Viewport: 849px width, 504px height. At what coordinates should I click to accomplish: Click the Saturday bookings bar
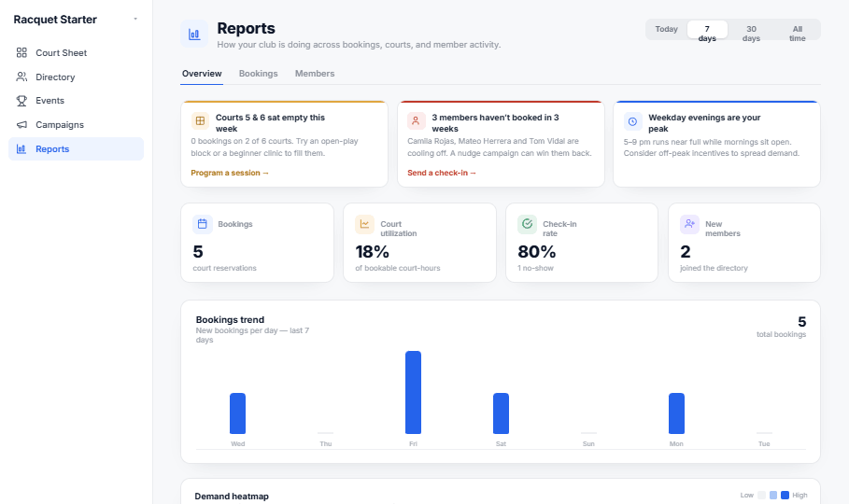(x=501, y=413)
